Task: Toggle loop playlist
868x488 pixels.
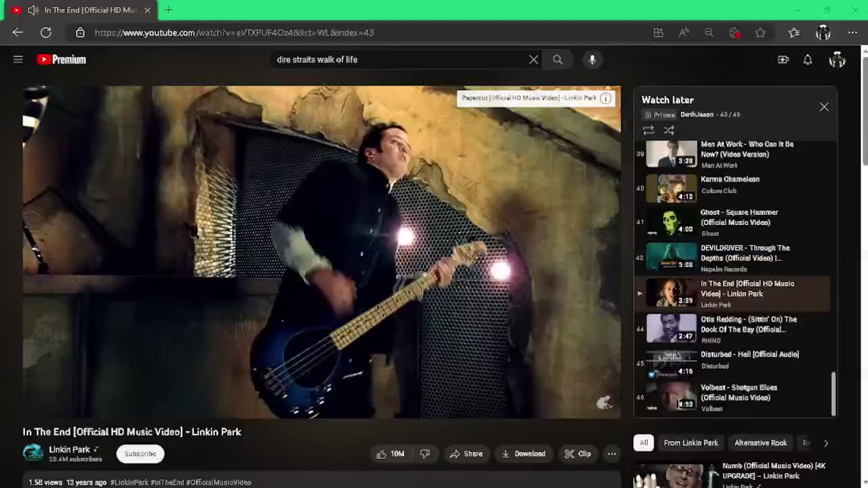Action: [x=648, y=130]
